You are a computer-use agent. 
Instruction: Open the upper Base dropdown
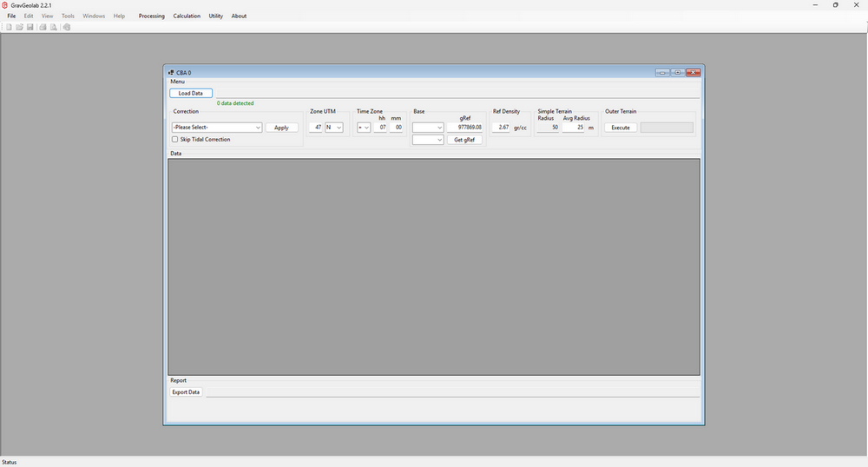[428, 128]
